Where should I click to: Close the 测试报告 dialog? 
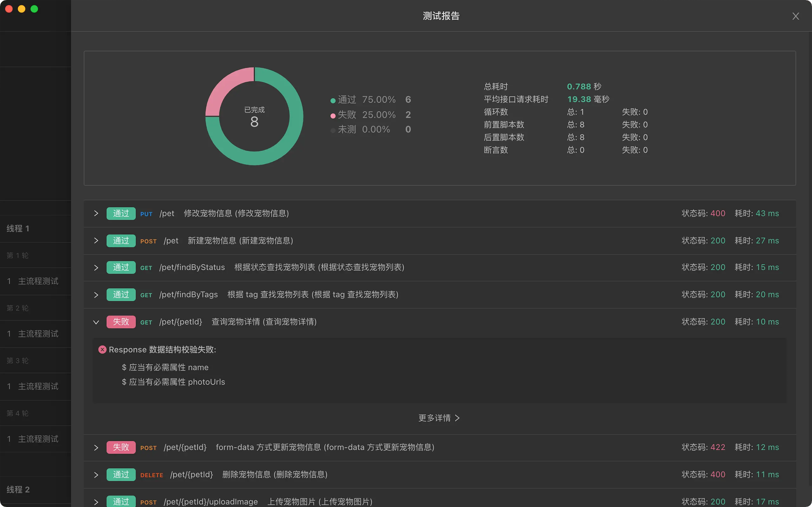796,16
